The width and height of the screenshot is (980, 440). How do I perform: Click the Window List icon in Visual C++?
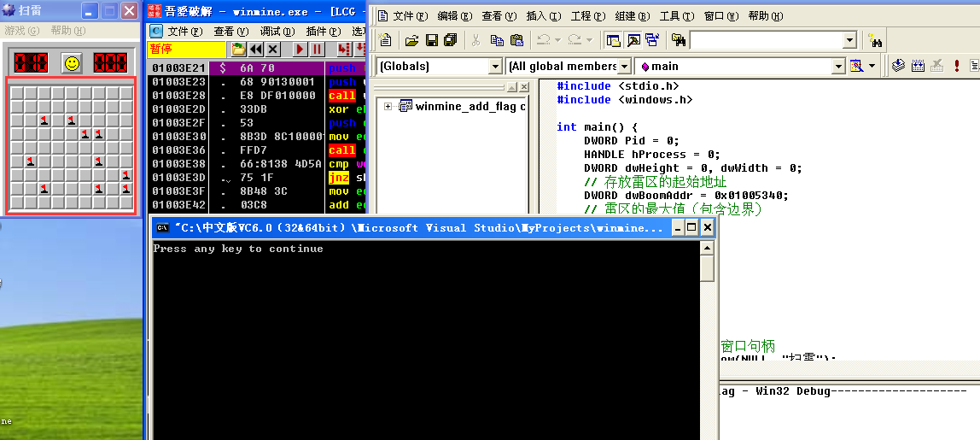(x=652, y=40)
